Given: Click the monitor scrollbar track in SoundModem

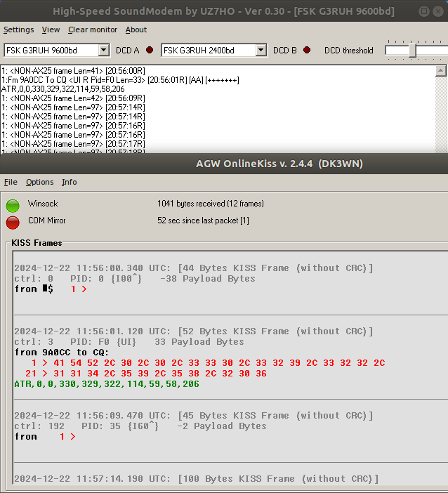Looking at the screenshot, I should point(441,114).
